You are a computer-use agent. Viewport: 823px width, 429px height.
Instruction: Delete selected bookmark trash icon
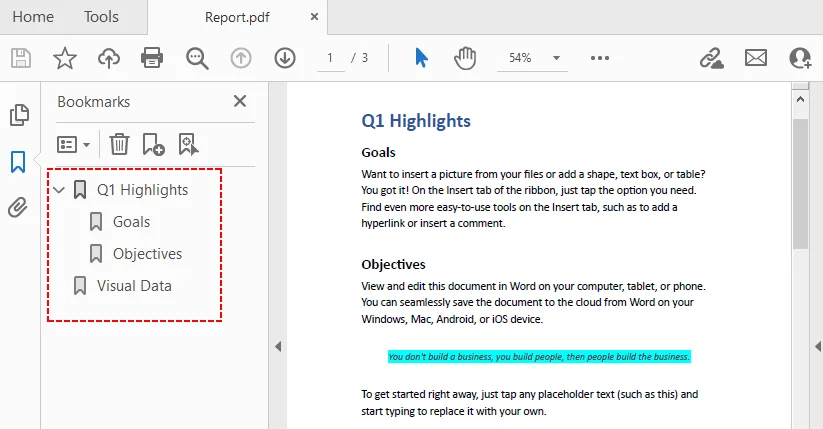(119, 144)
